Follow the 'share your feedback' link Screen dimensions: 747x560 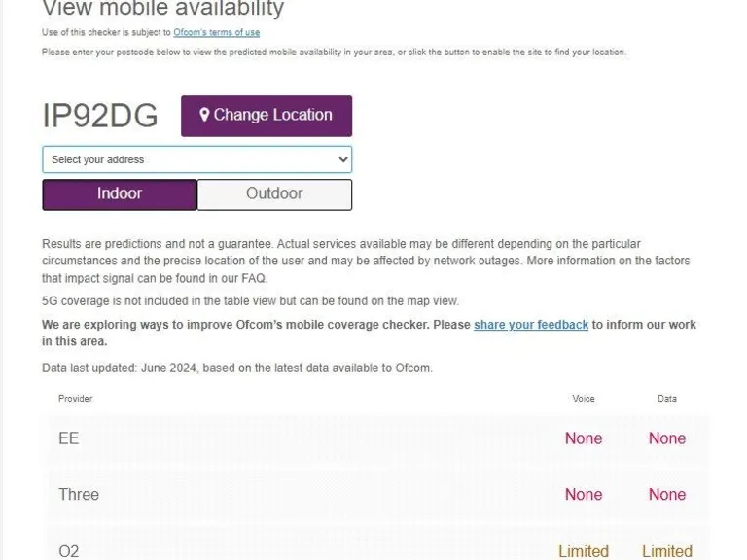(530, 325)
